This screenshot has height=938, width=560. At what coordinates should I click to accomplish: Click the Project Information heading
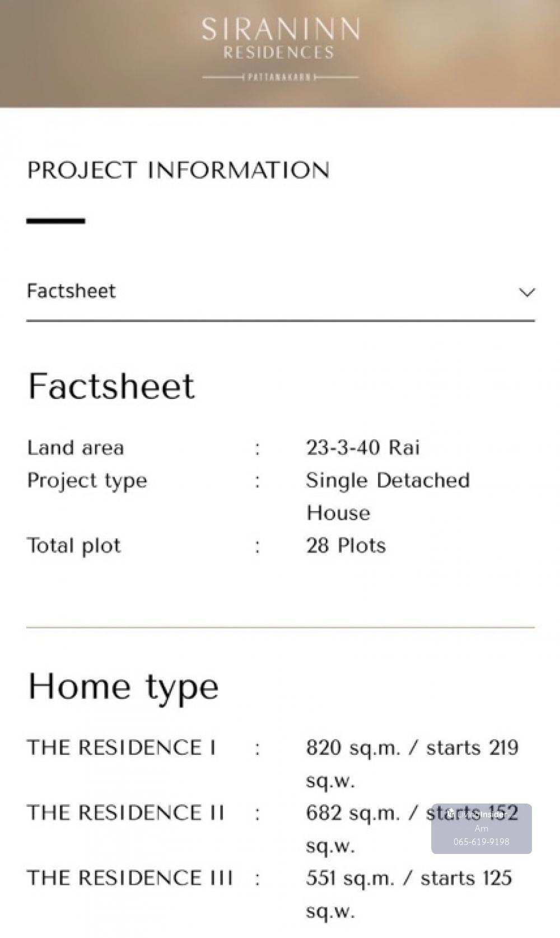[178, 170]
